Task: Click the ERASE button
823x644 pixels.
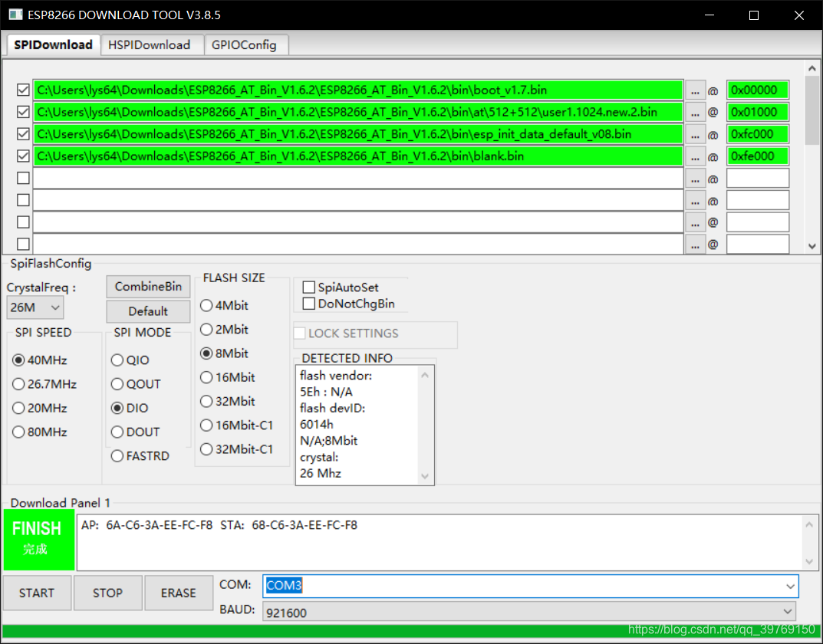Action: (179, 593)
